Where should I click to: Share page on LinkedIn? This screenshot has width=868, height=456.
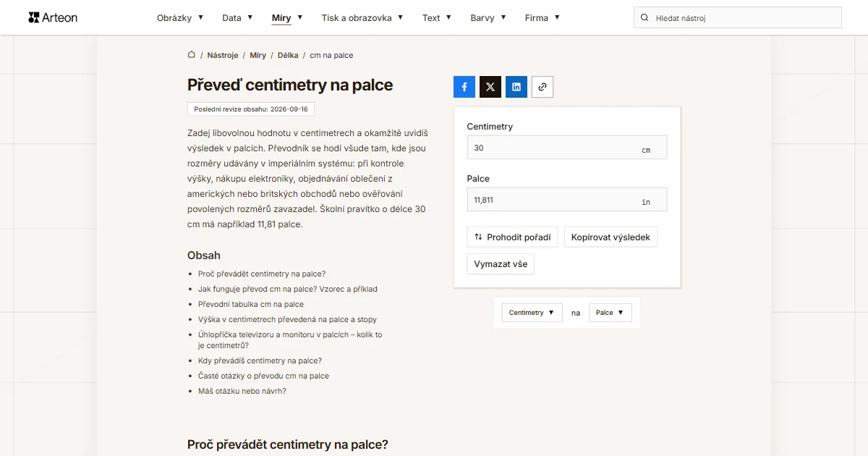pos(516,87)
